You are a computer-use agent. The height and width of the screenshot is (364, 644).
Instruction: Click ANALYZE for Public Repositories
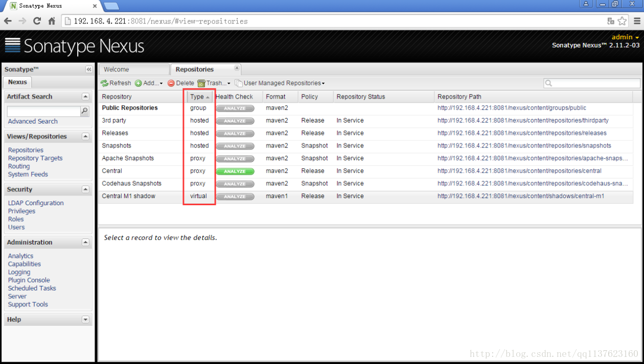[x=235, y=108]
